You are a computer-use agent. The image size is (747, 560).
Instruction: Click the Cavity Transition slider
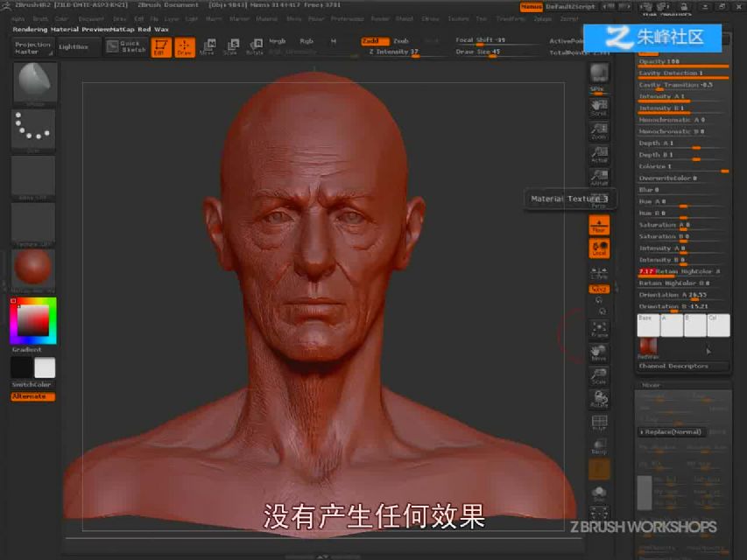coord(683,85)
